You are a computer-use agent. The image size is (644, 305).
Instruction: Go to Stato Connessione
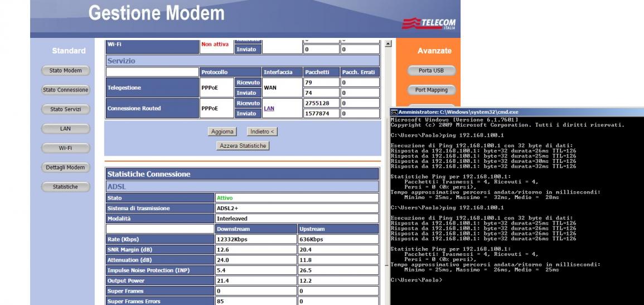pos(65,90)
